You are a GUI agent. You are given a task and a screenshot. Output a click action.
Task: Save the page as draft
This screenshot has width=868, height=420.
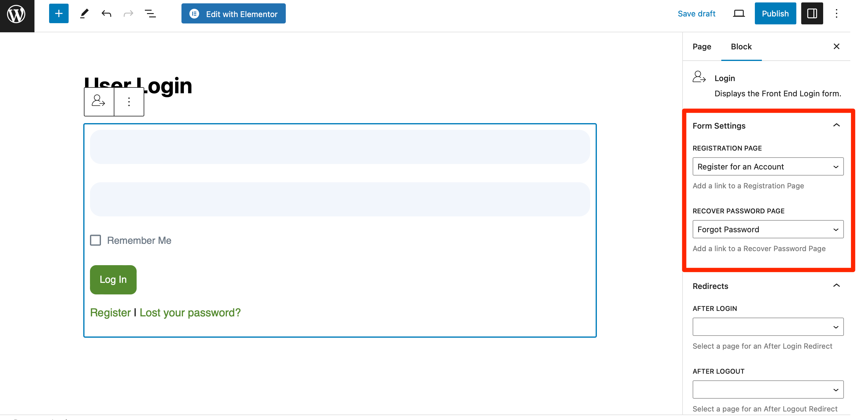(x=696, y=14)
